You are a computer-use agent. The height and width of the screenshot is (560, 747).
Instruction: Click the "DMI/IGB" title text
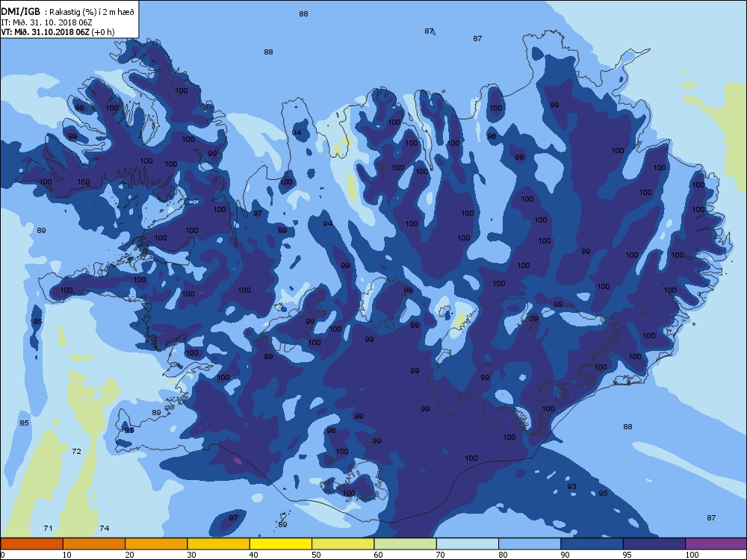[20, 11]
